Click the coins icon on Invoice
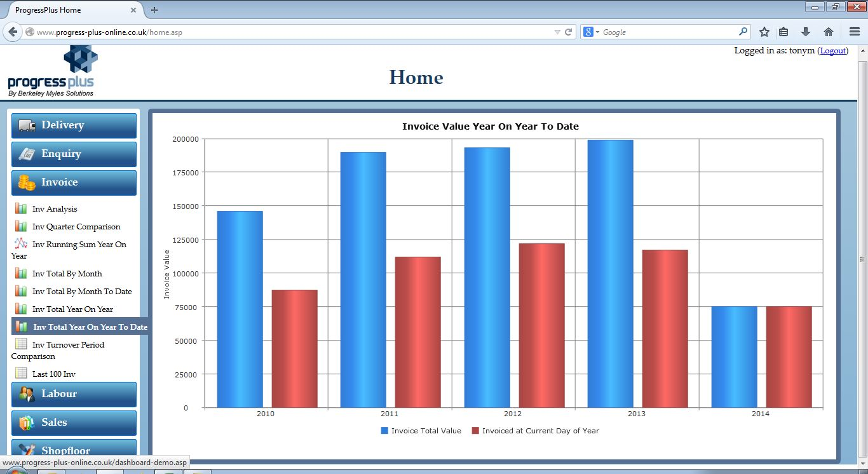 pos(27,182)
